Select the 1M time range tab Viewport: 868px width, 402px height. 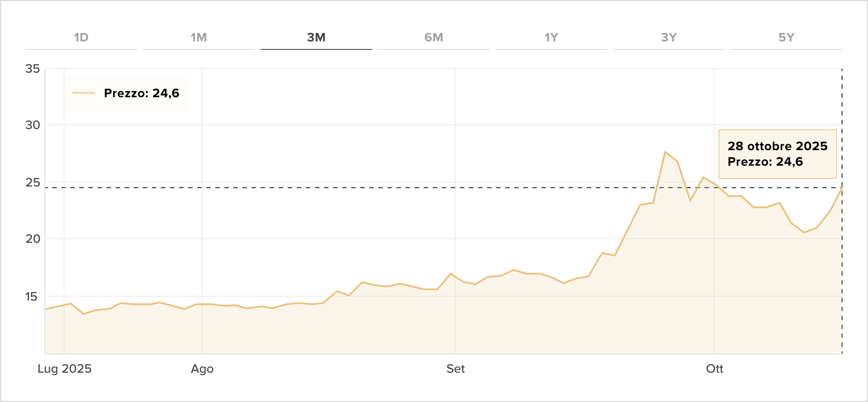pos(199,37)
